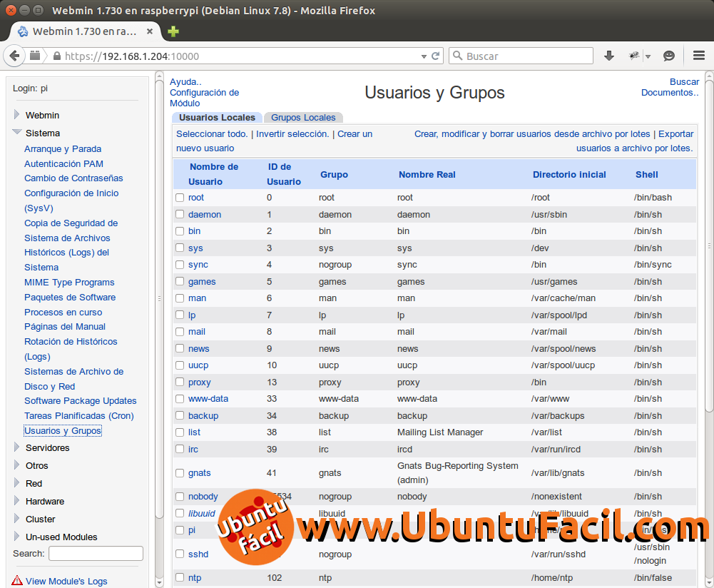Select the checkbox for user mail
The image size is (714, 588).
180,332
